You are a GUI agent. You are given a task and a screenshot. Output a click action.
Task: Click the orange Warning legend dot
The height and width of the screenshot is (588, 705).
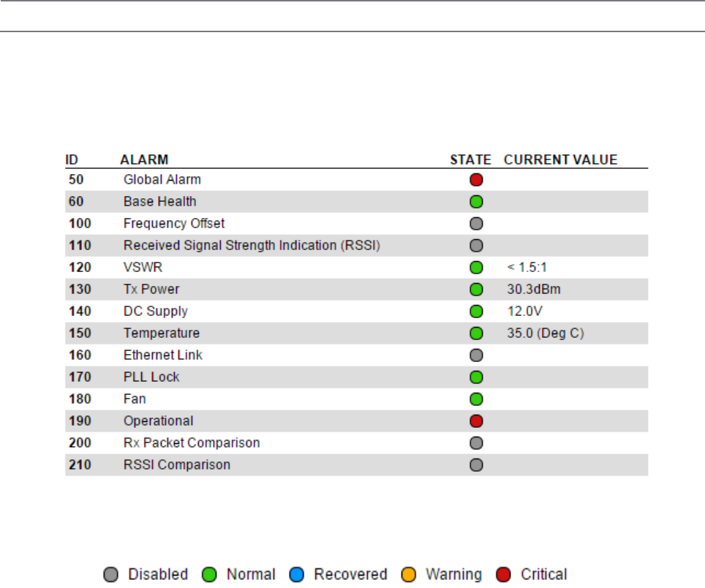pos(408,575)
